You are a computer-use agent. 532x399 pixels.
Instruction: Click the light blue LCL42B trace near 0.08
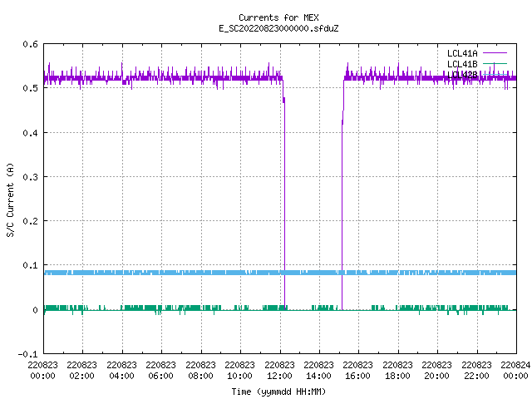coord(280,273)
